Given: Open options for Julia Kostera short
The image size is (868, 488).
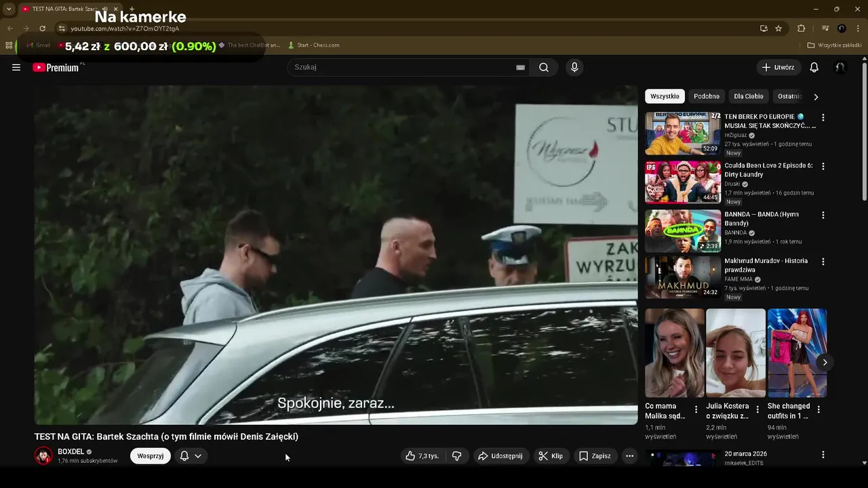Looking at the screenshot, I should point(757,409).
